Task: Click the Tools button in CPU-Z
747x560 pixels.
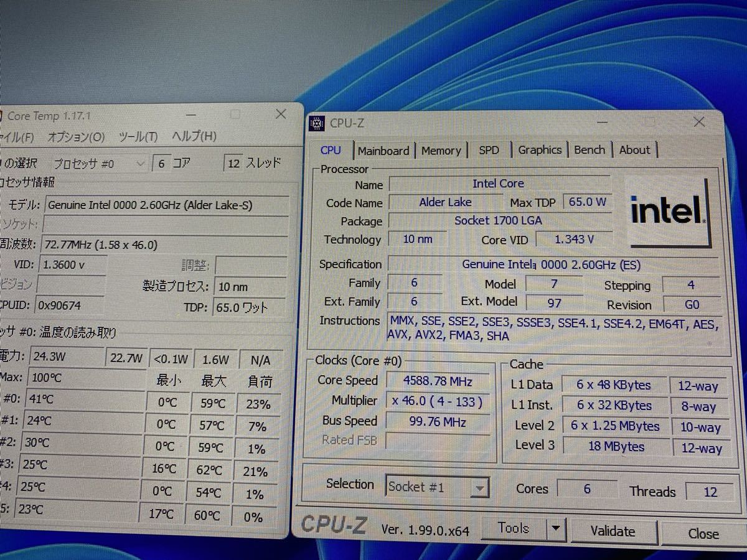Action: 514,528
